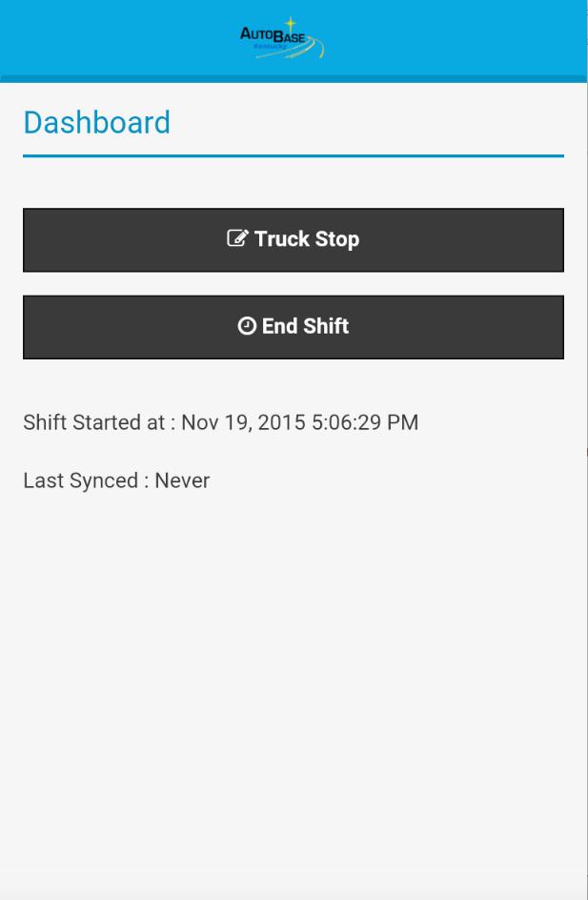Select the Dashboard heading
The width and height of the screenshot is (588, 900).
click(x=96, y=123)
